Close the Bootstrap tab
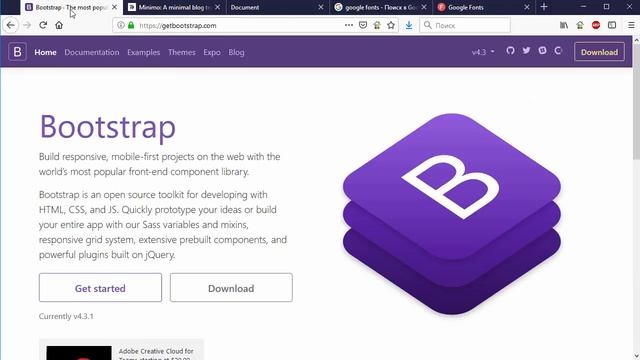The height and width of the screenshot is (360, 640). click(114, 7)
